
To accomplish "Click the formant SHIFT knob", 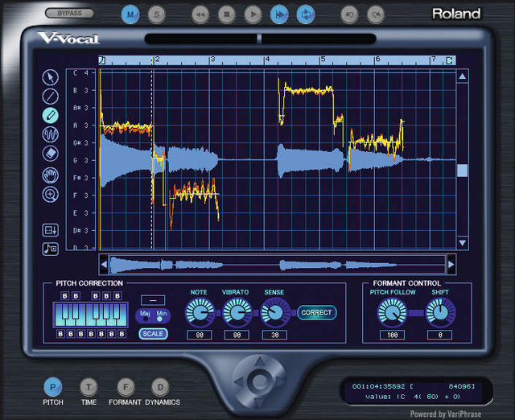I will [440, 313].
